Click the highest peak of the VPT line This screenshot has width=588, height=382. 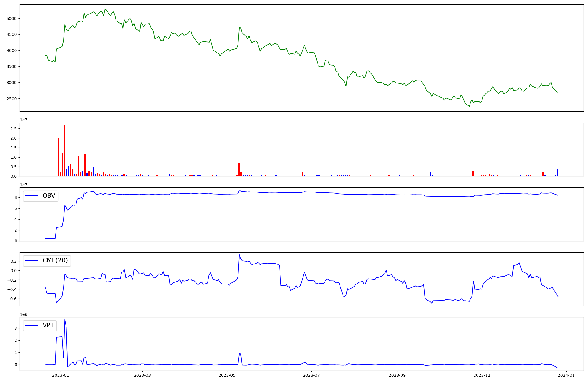click(x=65, y=320)
